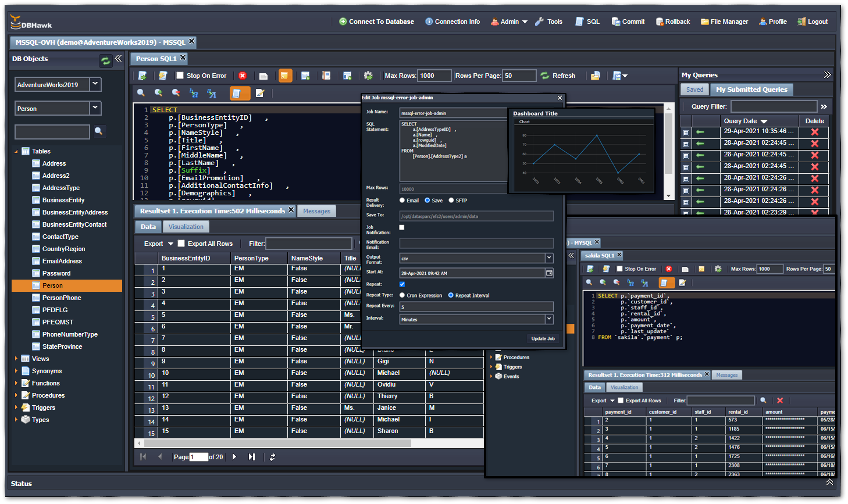Go to next page of Person results
Viewport: 848px width, 504px height.
[234, 457]
